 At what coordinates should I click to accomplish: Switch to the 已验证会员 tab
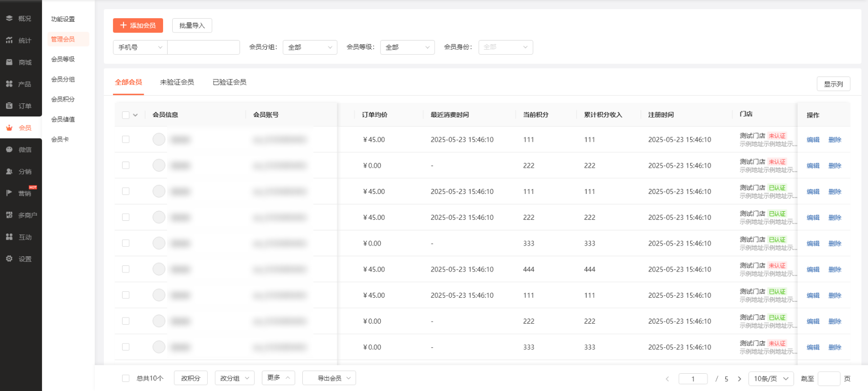(229, 82)
